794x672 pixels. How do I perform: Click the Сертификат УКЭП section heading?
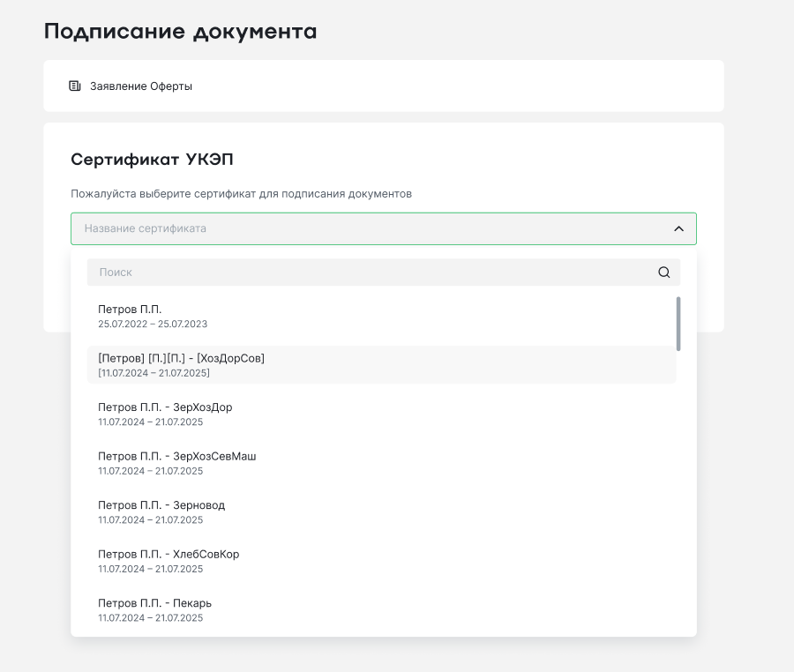[x=152, y=160]
